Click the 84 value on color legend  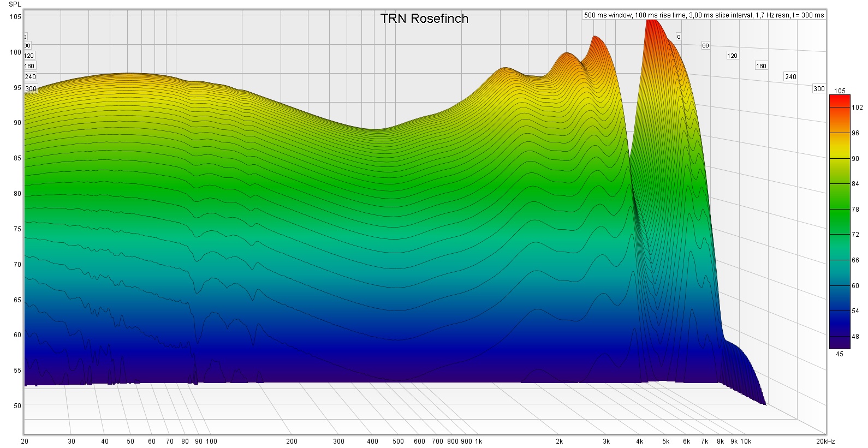pos(855,184)
